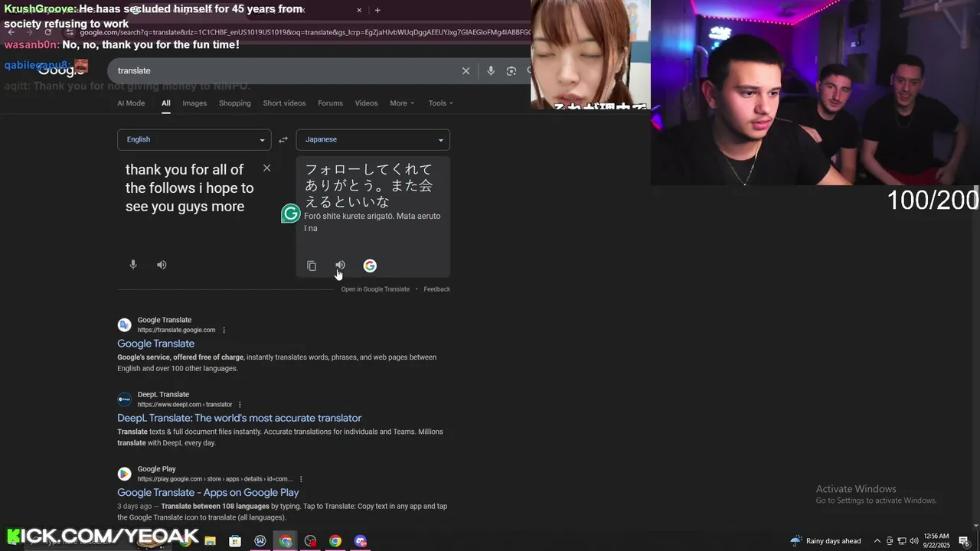The height and width of the screenshot is (551, 980).
Task: Switch to Forums results tab
Action: (x=330, y=103)
